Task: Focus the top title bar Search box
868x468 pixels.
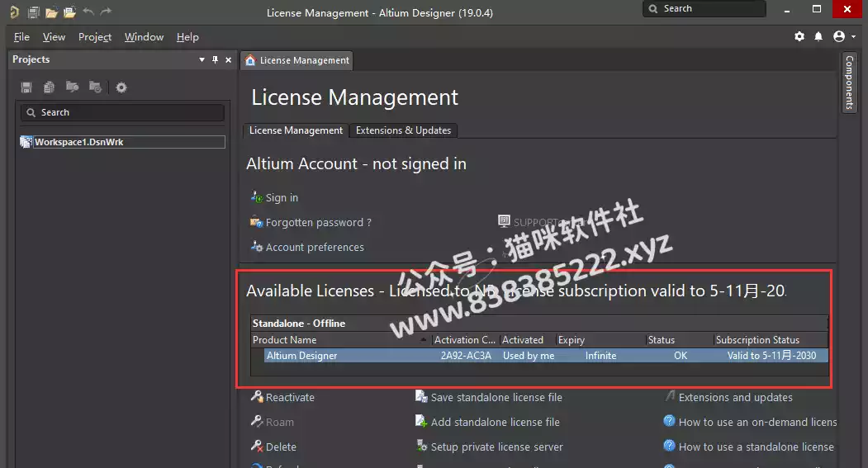Action: pyautogui.click(x=704, y=9)
